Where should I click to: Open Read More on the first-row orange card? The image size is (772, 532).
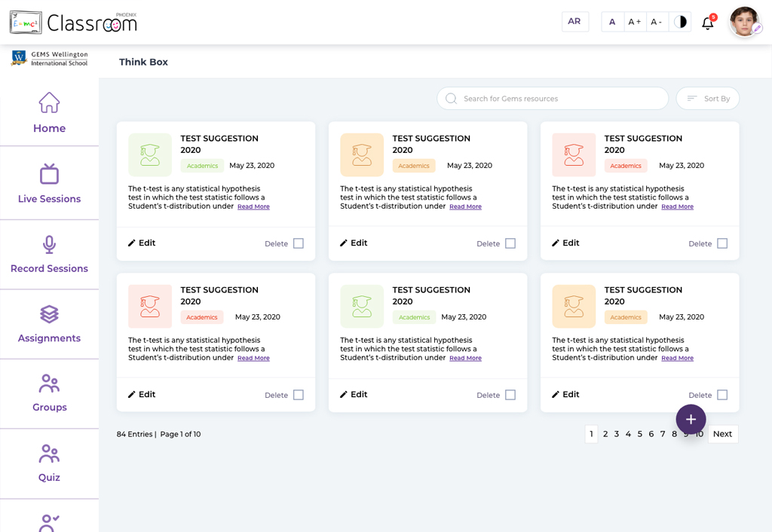click(x=465, y=206)
